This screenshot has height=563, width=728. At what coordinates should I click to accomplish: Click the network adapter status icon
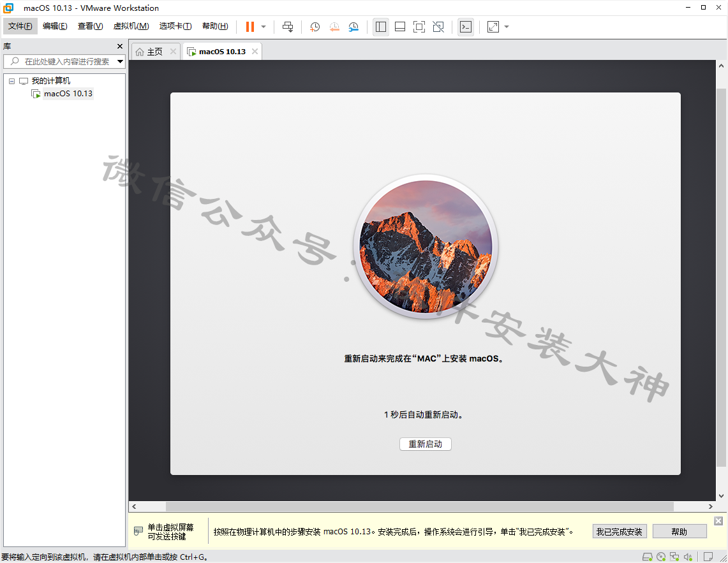(x=674, y=557)
